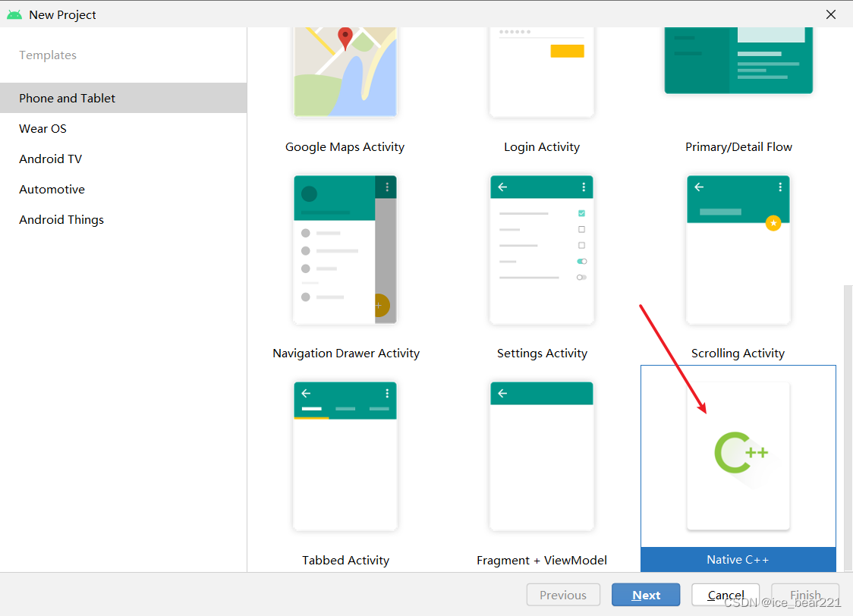The height and width of the screenshot is (616, 853).
Task: Pick the Scrolling Activity template thumbnail
Action: click(x=738, y=250)
